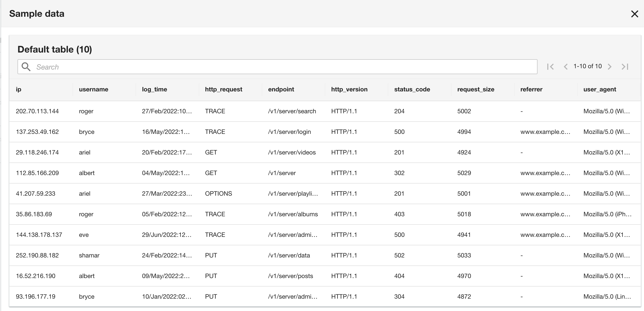Click the request_size column header

point(476,89)
